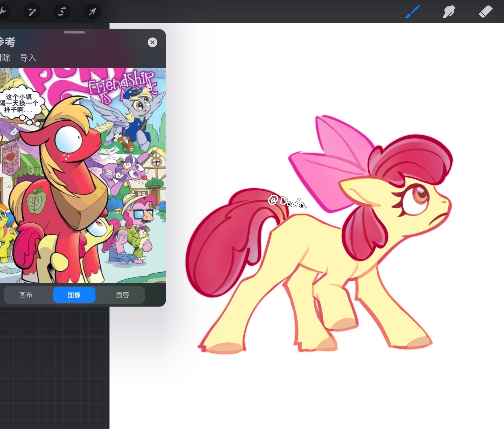Tap the @Dodo watermark on canvas

(287, 202)
